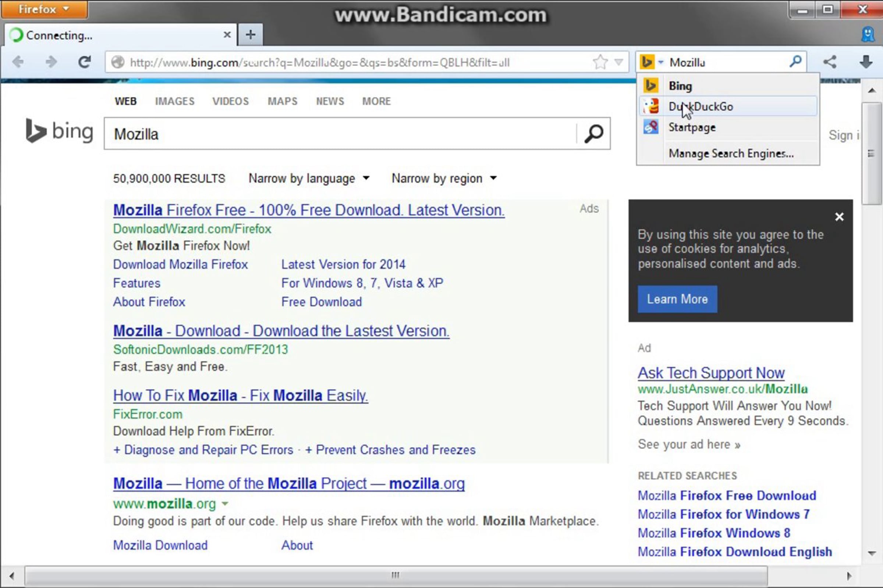Click the search bar magnifier icon

tap(795, 61)
